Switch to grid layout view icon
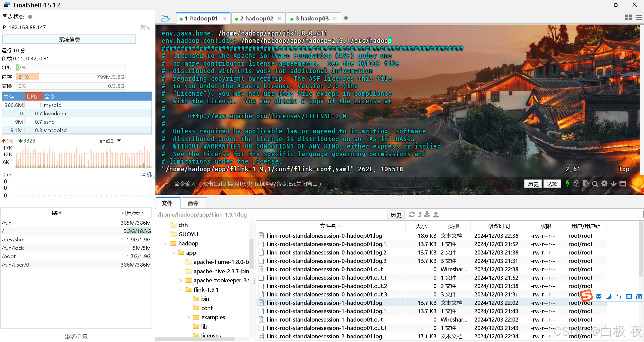The width and height of the screenshot is (644, 342). 628,17
